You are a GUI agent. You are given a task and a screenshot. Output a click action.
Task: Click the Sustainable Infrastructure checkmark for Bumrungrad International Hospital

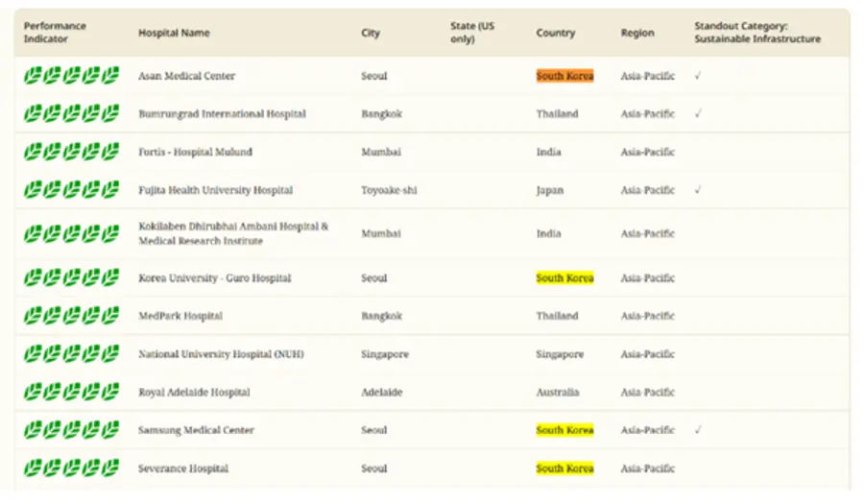click(698, 113)
